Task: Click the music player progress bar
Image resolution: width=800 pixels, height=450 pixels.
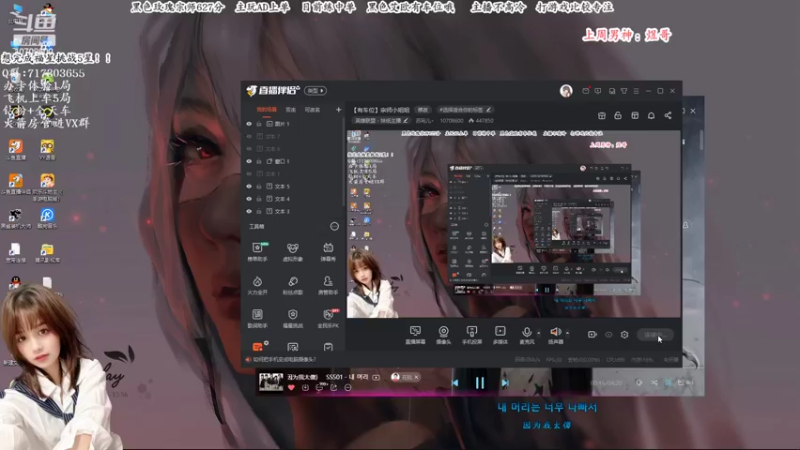Action: pos(480,394)
